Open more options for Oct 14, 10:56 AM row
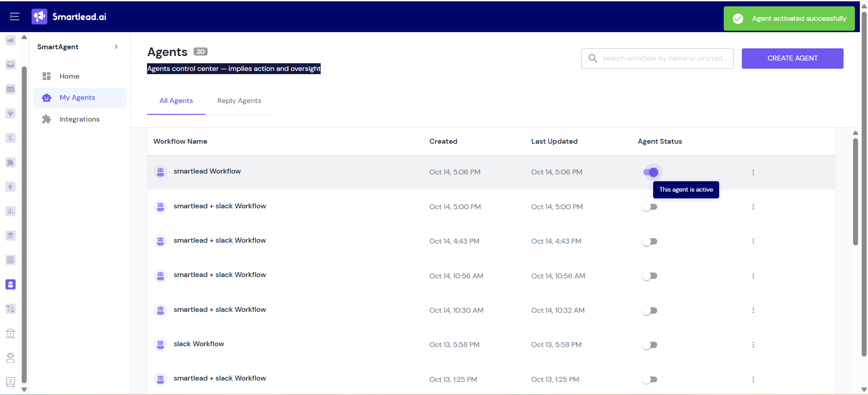868x395 pixels. [x=753, y=276]
